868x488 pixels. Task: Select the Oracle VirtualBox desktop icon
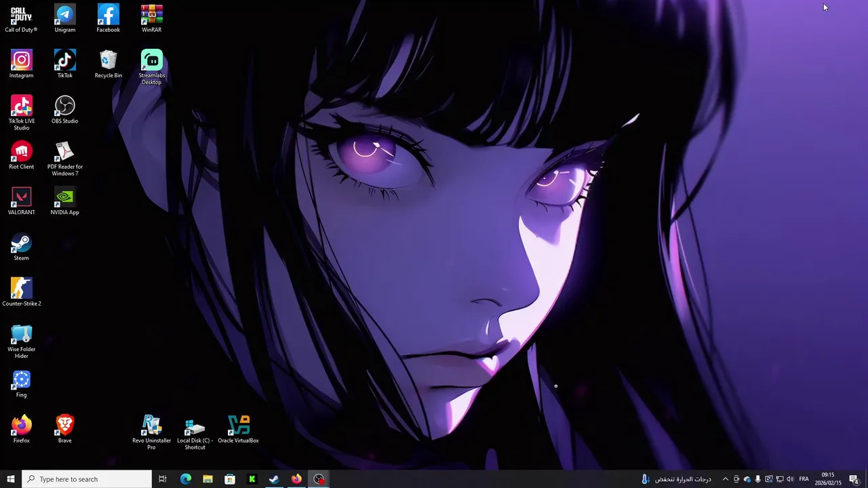[x=239, y=429]
